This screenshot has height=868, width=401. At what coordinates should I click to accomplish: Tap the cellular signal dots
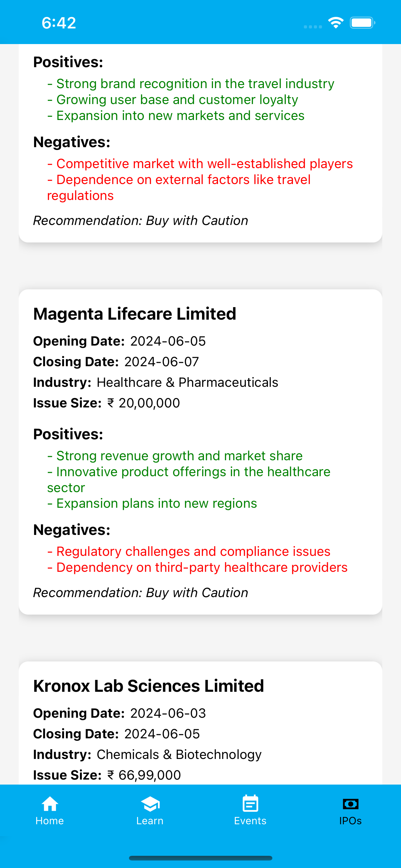313,27
